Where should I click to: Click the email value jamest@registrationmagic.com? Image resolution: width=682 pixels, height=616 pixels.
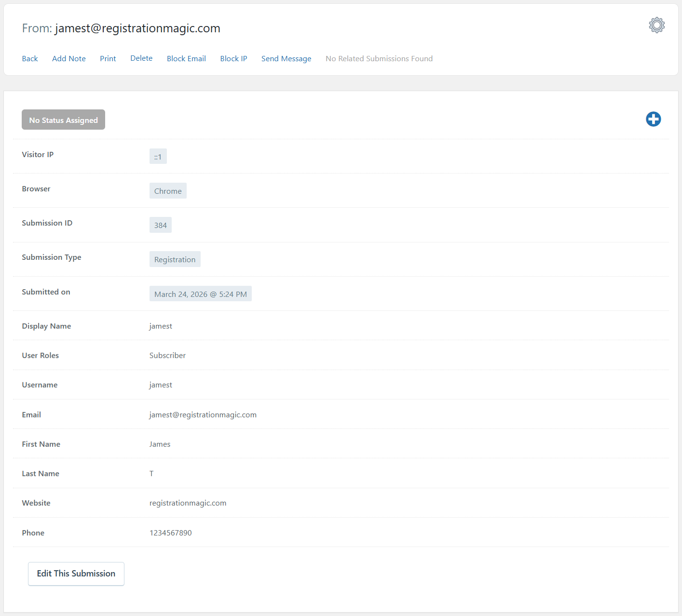pyautogui.click(x=203, y=415)
